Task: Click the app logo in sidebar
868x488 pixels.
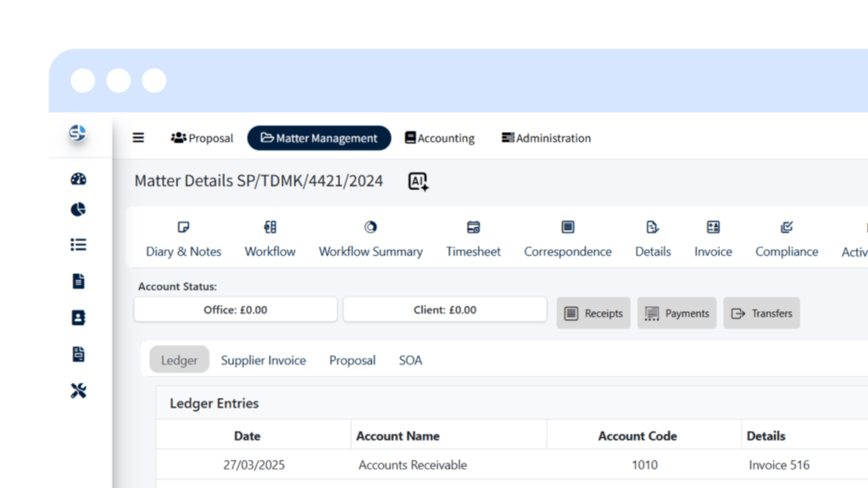Action: click(x=77, y=134)
